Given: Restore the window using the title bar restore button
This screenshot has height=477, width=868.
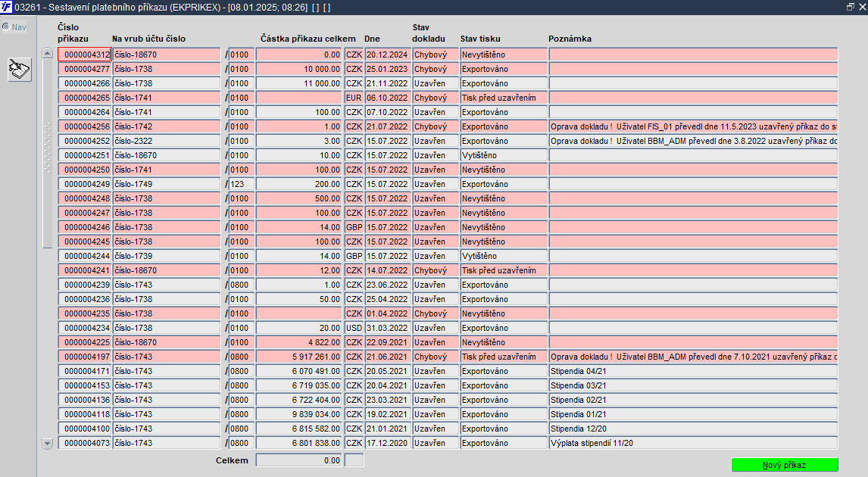Looking at the screenshot, I should click(x=851, y=7).
